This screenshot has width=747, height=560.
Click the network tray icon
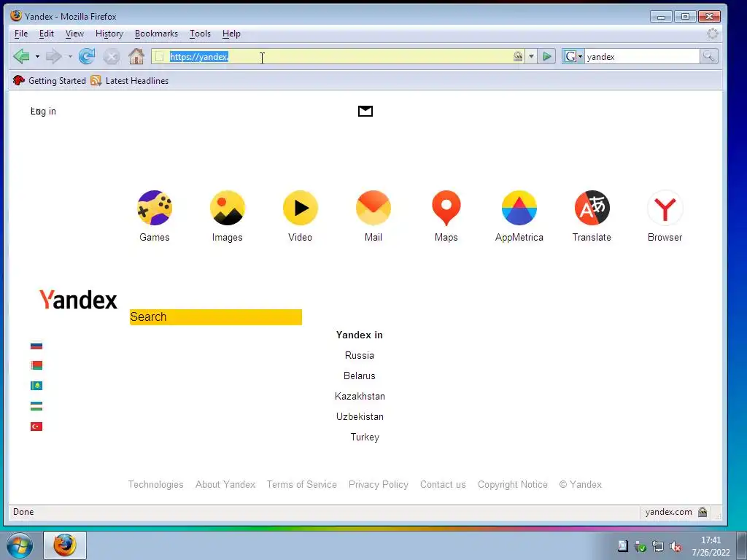click(658, 547)
